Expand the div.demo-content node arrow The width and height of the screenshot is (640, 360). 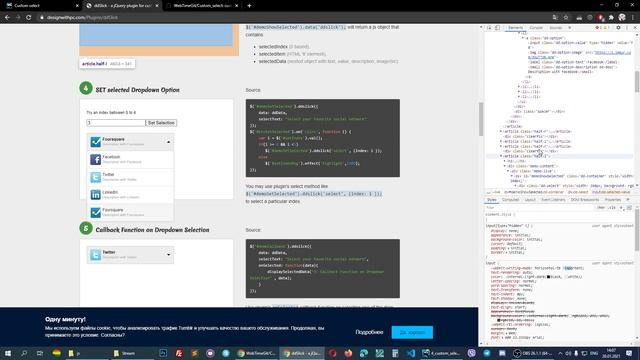[x=505, y=166]
